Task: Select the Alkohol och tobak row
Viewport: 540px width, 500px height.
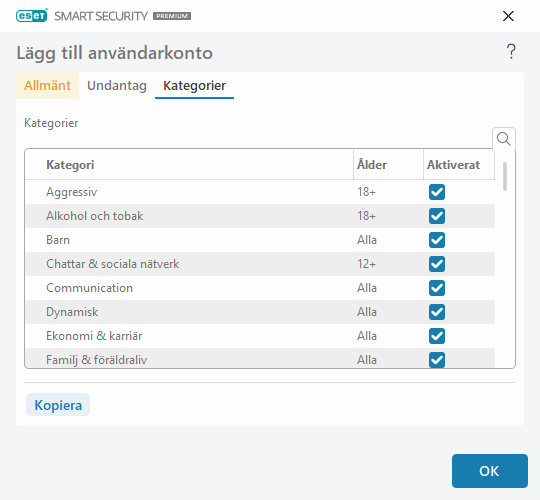Action: (260, 216)
